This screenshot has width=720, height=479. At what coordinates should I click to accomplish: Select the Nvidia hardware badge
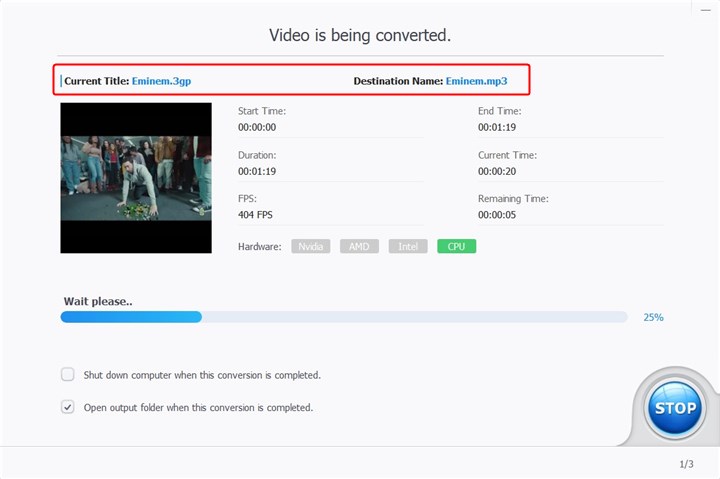pyautogui.click(x=310, y=246)
